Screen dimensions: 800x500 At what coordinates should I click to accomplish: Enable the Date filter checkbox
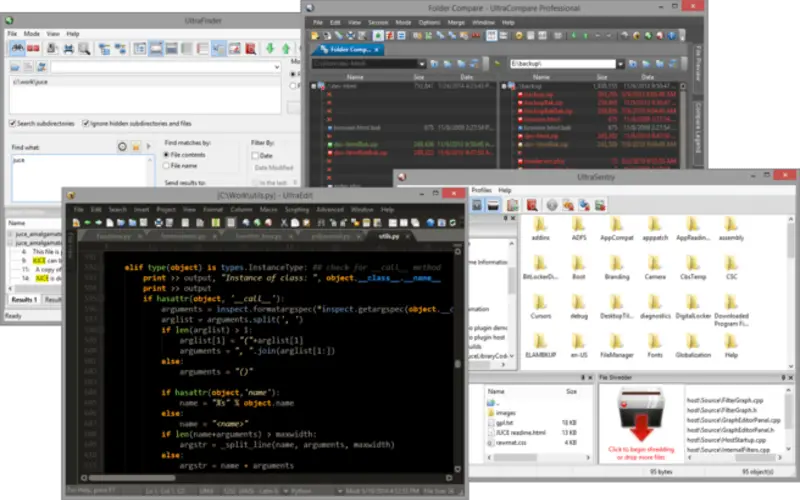pos(255,156)
